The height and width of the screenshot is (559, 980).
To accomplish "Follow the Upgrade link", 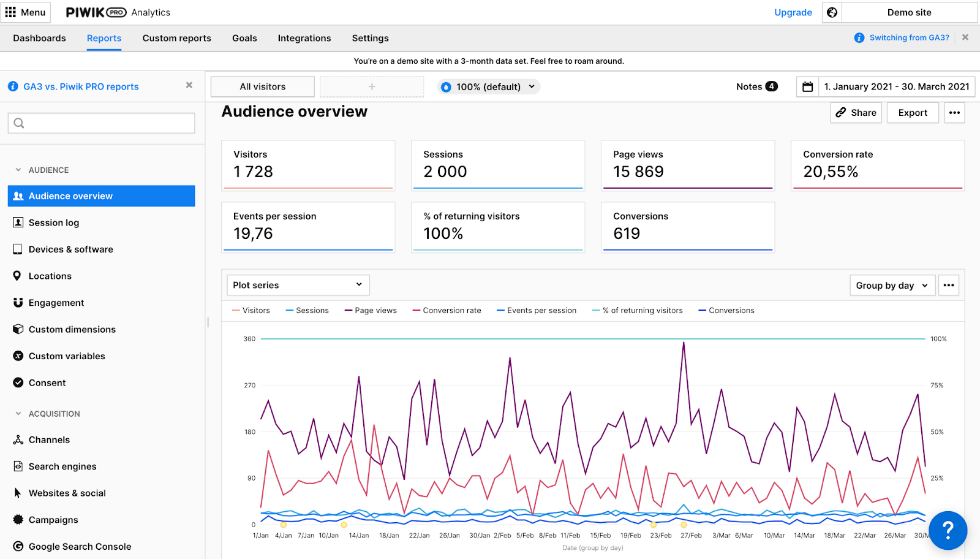I will pos(793,12).
